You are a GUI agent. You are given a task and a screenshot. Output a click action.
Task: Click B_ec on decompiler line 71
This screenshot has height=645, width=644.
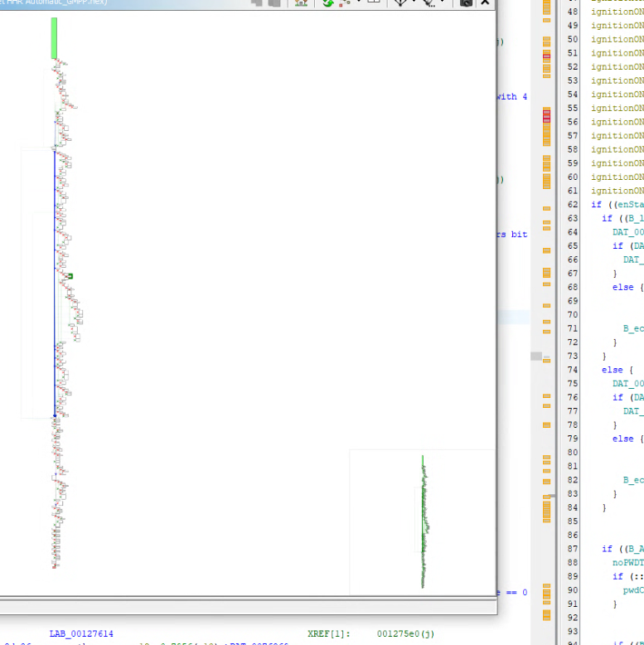pyautogui.click(x=633, y=328)
